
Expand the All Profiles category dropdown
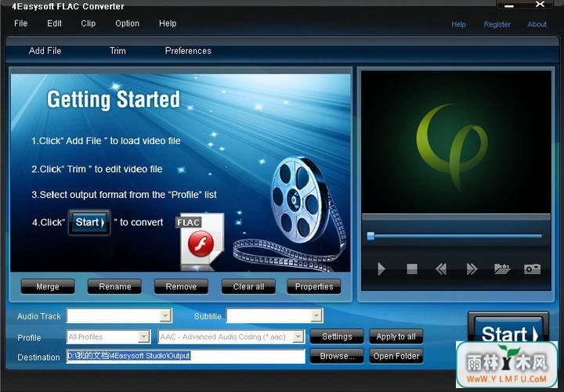(144, 336)
